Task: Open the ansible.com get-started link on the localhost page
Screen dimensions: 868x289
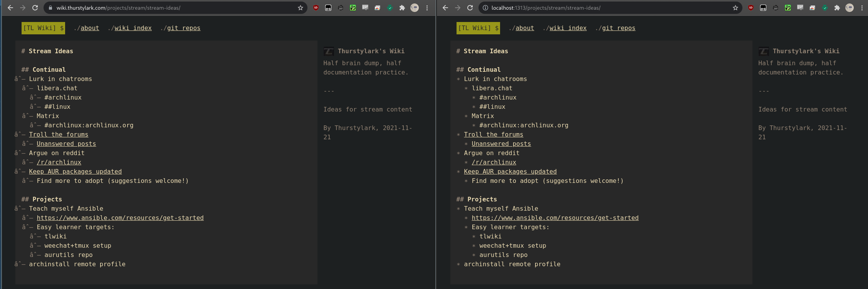Action: pos(555,218)
